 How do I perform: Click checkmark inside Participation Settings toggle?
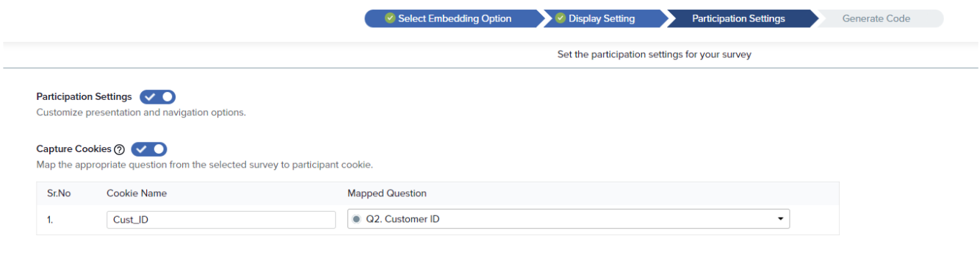coord(150,97)
